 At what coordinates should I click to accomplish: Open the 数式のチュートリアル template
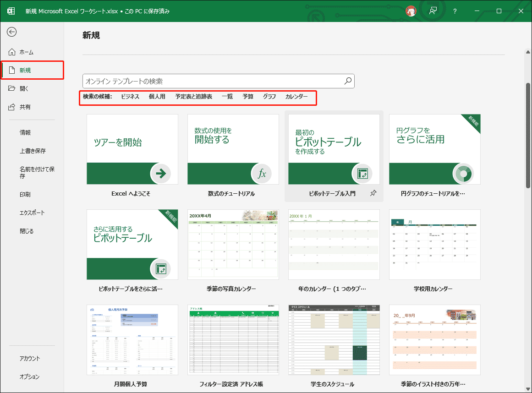[233, 149]
